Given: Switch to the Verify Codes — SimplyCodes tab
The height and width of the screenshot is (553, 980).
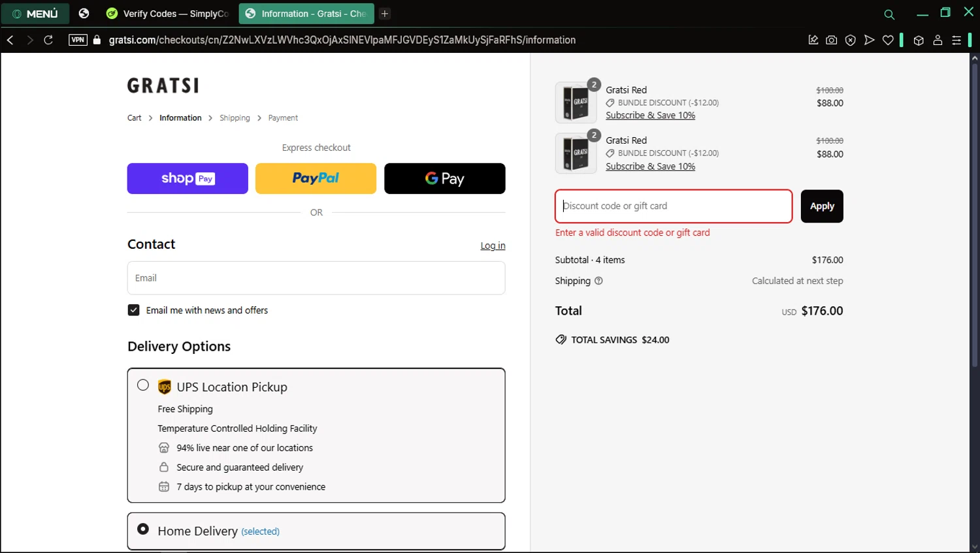Looking at the screenshot, I should 167,14.
